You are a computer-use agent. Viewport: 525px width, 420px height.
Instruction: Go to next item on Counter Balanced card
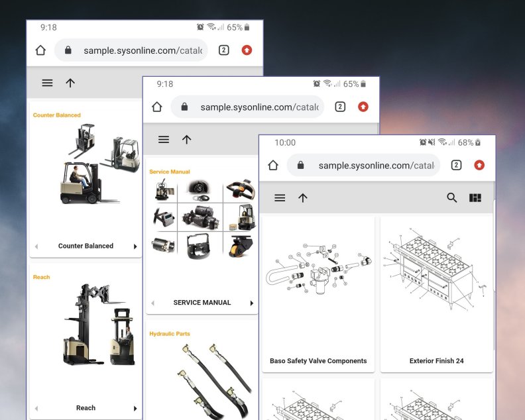coord(135,246)
